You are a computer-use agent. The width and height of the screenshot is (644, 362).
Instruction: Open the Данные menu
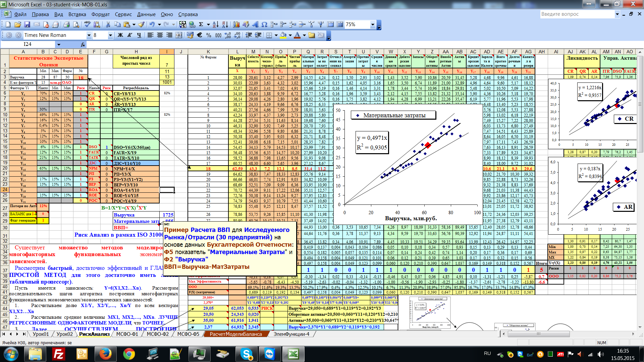click(146, 14)
